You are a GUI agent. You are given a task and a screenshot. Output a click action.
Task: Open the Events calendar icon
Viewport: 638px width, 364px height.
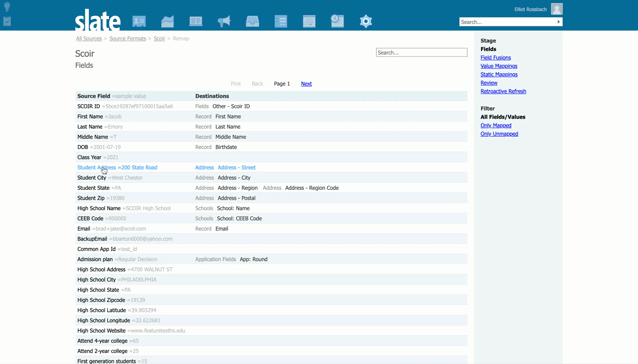click(309, 21)
